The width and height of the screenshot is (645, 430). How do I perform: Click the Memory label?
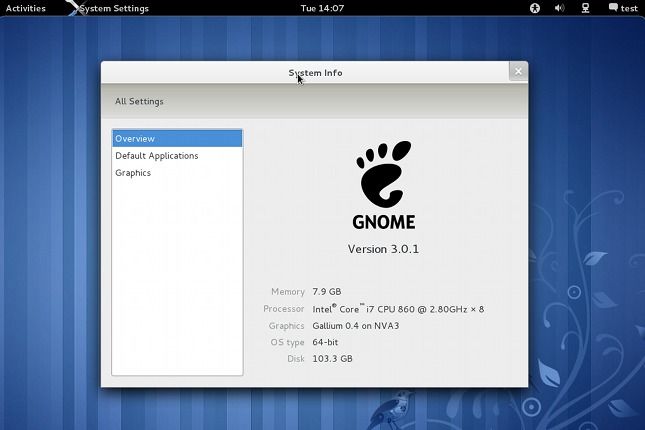[x=288, y=292]
